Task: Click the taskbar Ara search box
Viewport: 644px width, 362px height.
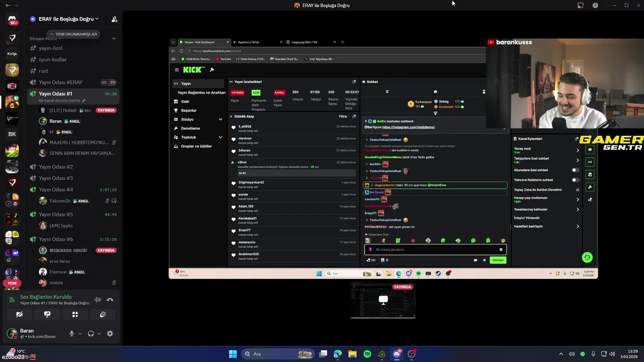Action: pyautogui.click(x=278, y=354)
